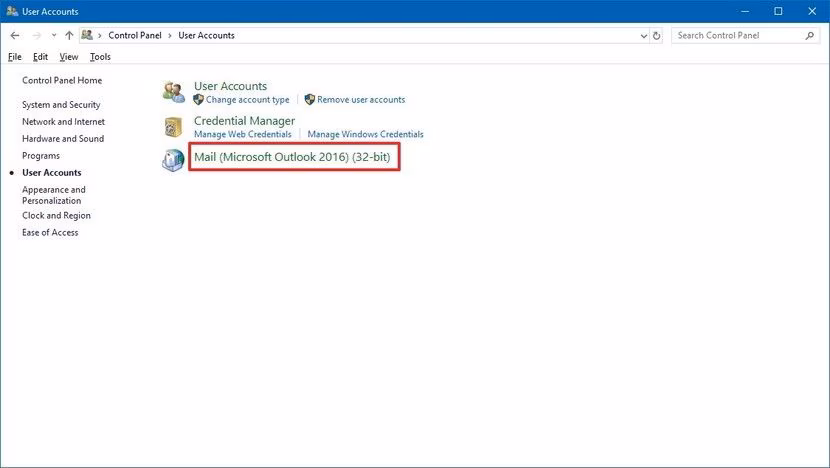Screen dimensions: 830x468
Task: Click the Forward navigation arrow
Action: click(37, 35)
